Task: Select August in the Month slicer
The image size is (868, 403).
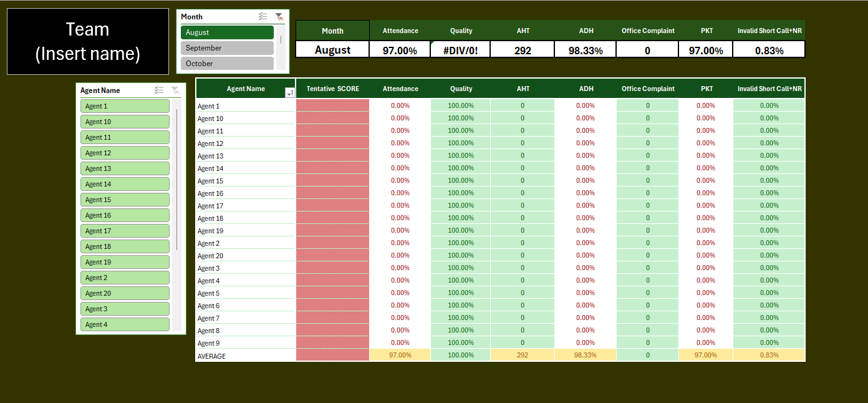Action: [x=227, y=32]
